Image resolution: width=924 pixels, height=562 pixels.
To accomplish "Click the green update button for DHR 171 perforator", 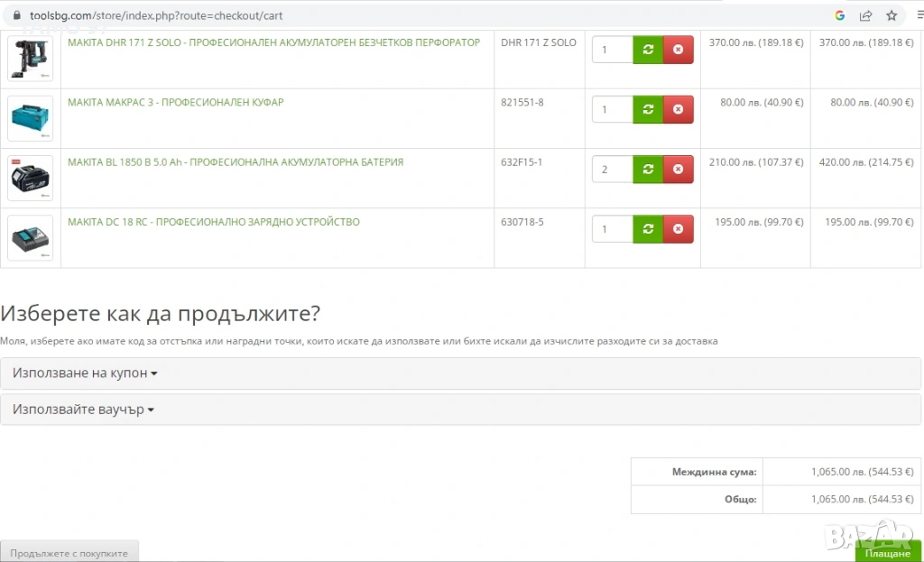I will [648, 50].
